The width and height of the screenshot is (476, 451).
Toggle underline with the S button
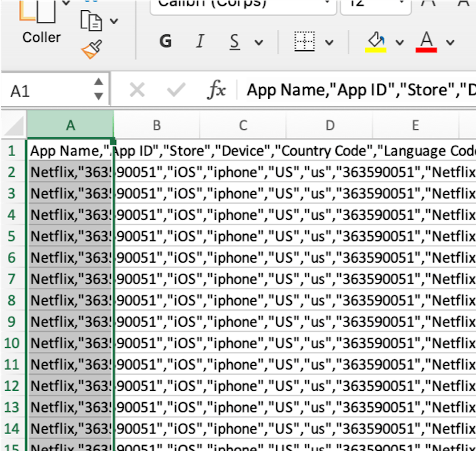(234, 41)
